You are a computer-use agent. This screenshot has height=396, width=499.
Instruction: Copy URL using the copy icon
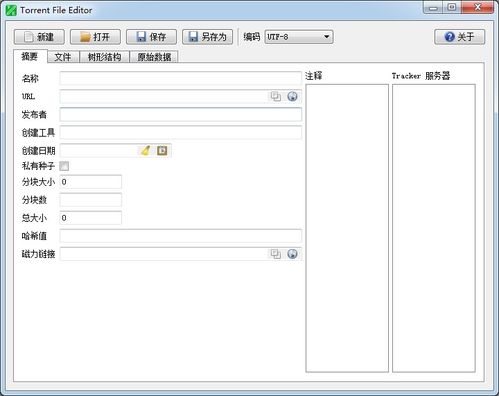(275, 96)
